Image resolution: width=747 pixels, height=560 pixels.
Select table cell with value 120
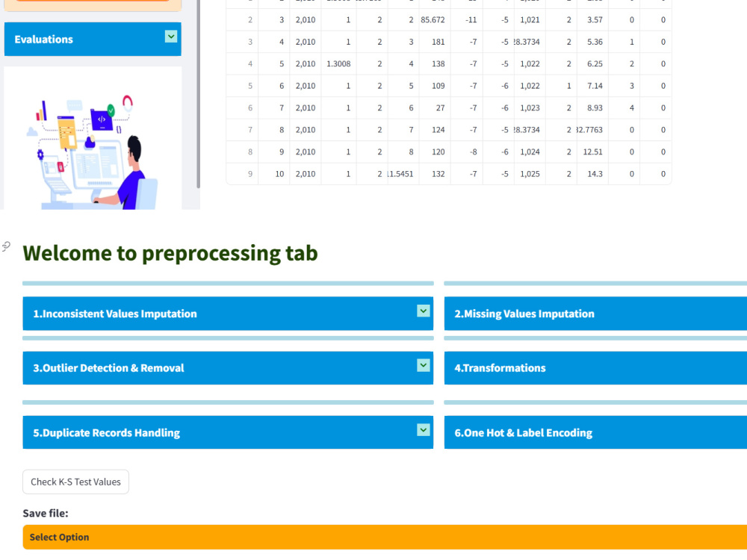(x=435, y=152)
